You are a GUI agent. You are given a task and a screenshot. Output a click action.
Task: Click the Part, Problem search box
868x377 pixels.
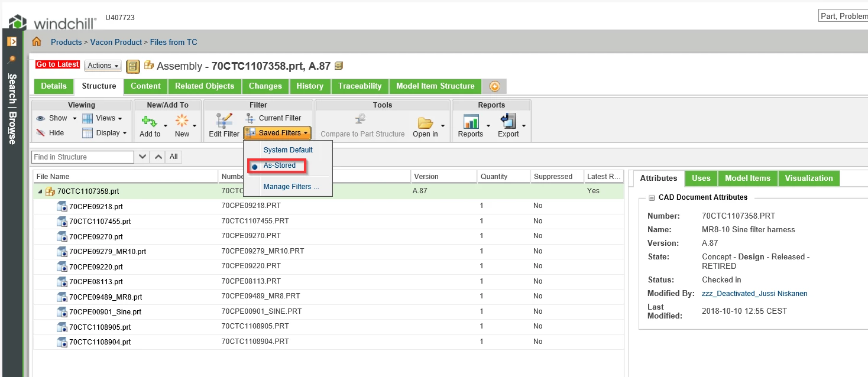843,16
